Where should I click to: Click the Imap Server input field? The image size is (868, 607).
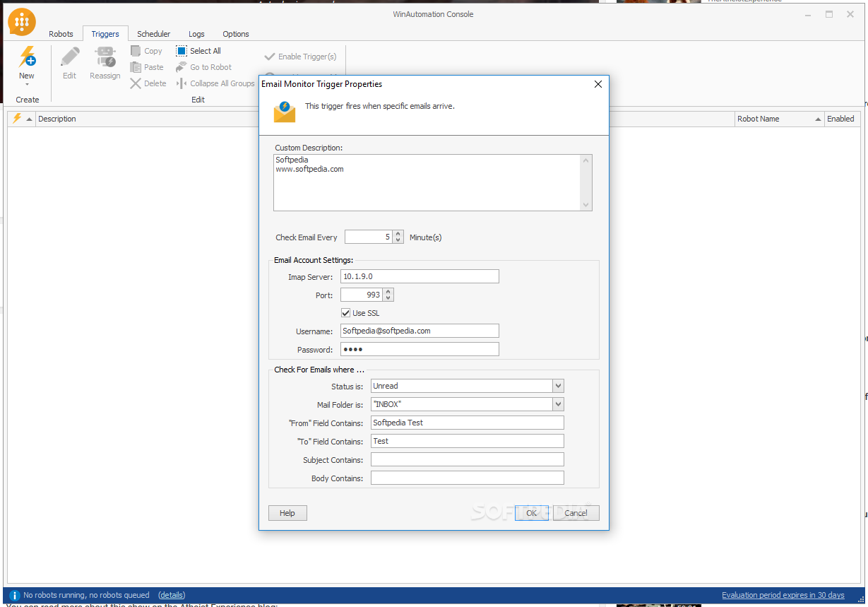pyautogui.click(x=420, y=276)
